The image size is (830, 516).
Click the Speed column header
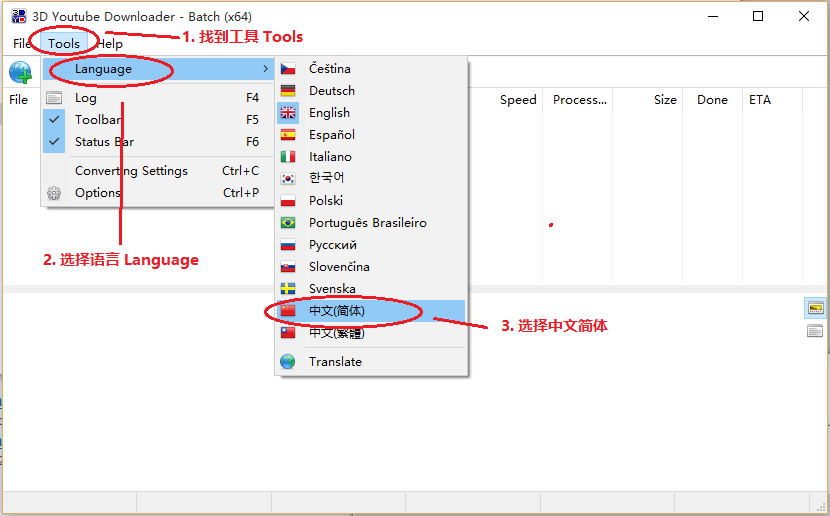tap(518, 100)
